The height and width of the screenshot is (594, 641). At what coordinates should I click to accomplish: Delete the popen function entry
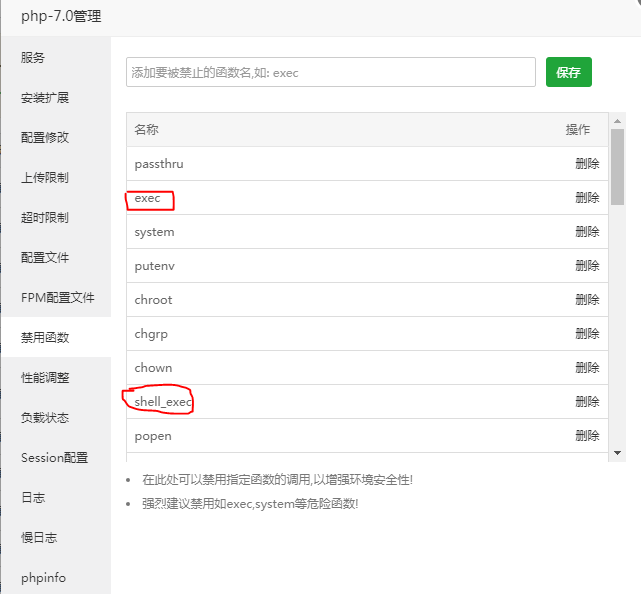coord(587,436)
